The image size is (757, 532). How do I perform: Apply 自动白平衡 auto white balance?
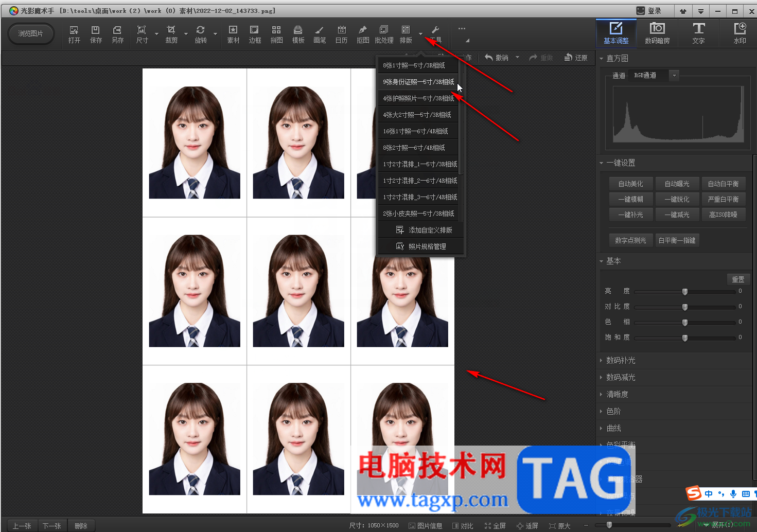pyautogui.click(x=723, y=184)
